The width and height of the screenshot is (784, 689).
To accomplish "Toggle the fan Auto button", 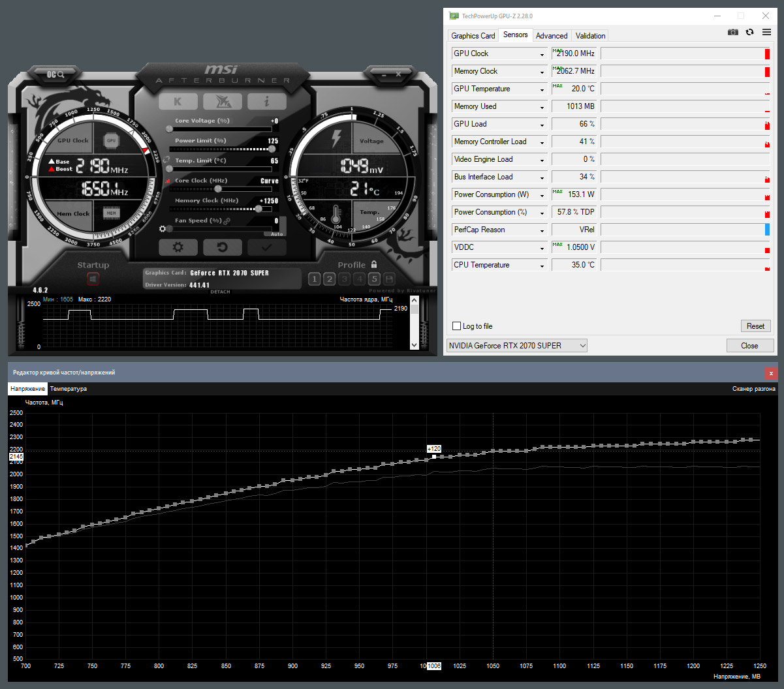I will click(276, 234).
